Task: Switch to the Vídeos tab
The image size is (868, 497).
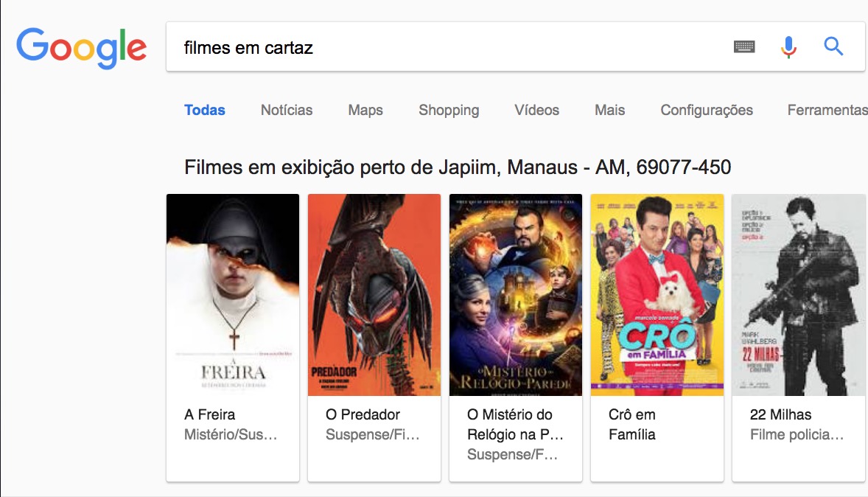Action: point(536,110)
